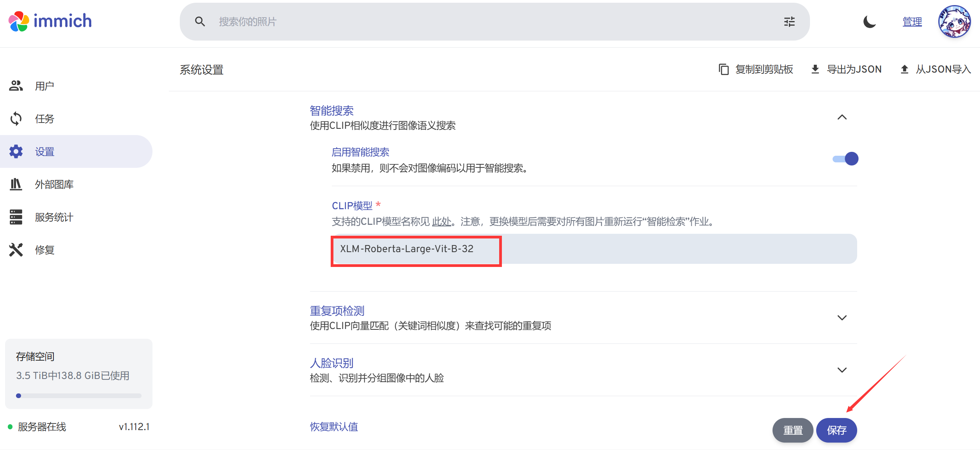Click the Immich logo icon

point(19,21)
